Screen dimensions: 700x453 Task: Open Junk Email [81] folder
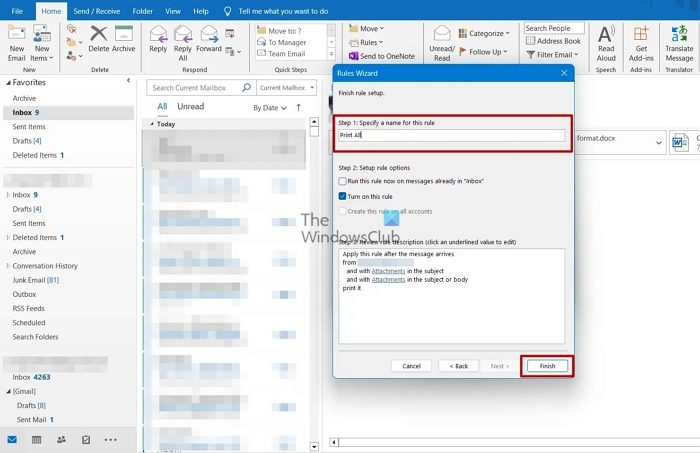click(x=35, y=280)
